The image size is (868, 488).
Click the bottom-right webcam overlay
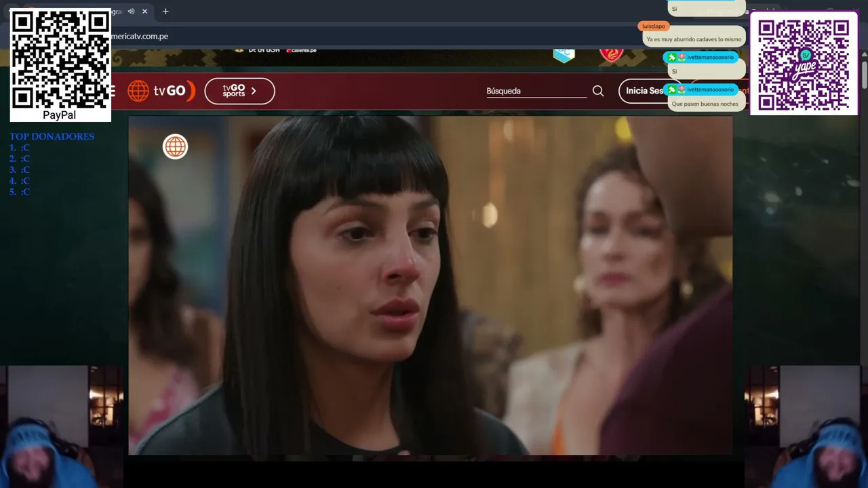click(x=806, y=427)
